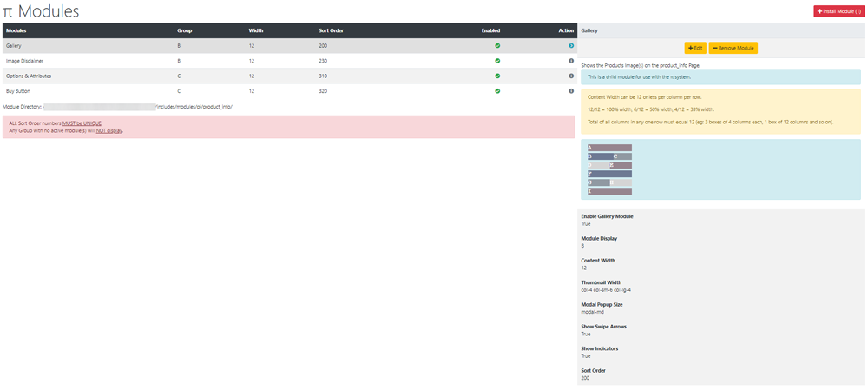
Task: Click the Enabled column header
Action: [x=491, y=30]
